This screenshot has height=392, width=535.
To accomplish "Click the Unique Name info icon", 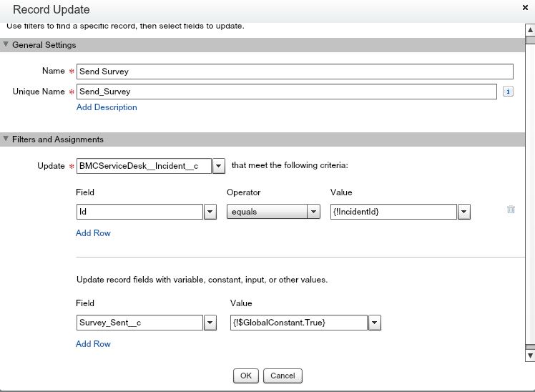I will (x=509, y=92).
